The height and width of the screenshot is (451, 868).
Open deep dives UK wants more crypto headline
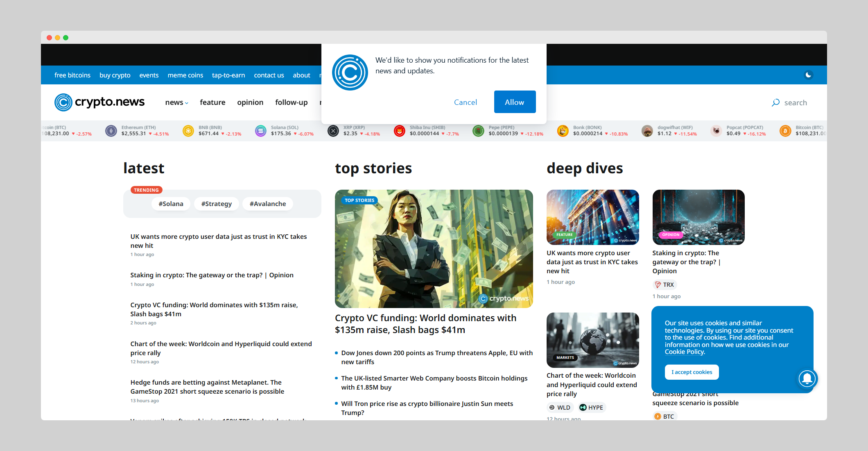click(x=592, y=262)
